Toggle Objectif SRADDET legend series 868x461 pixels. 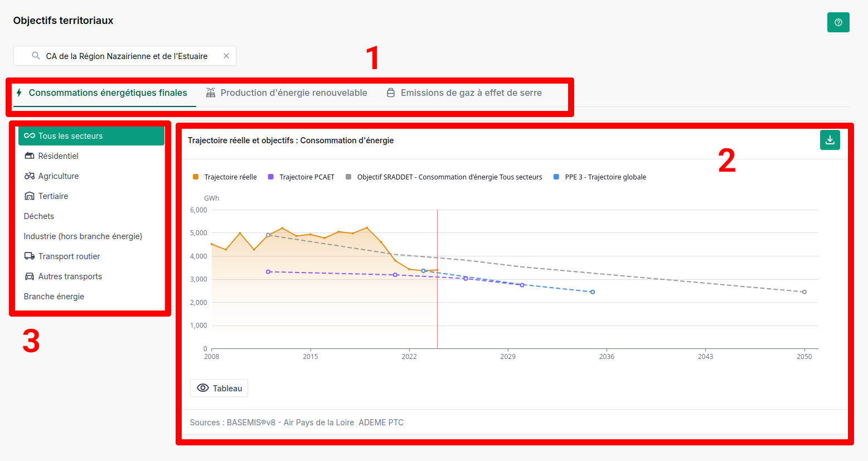444,177
